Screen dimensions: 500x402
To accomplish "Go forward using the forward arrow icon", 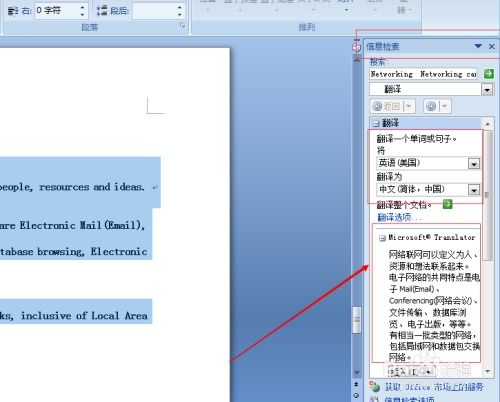I will point(431,106).
